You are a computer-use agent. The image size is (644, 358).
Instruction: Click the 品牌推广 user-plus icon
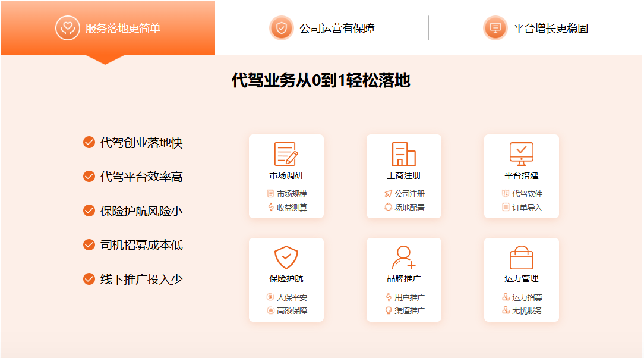403,257
